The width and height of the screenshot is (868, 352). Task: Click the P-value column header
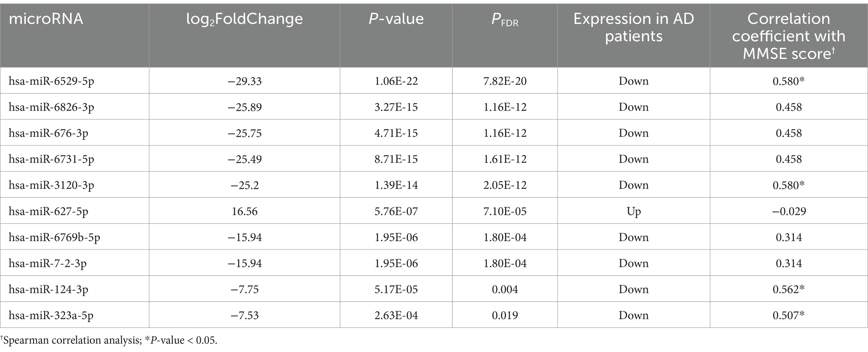396,19
